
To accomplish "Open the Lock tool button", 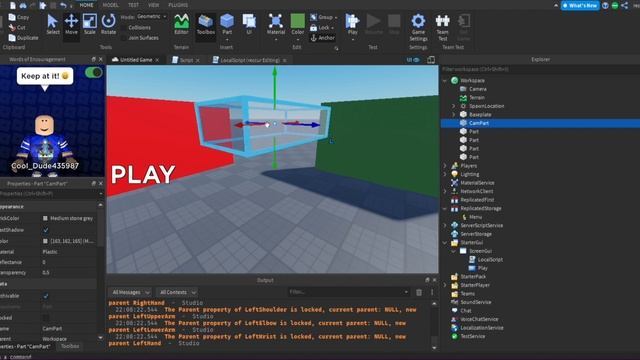I will pos(322,28).
